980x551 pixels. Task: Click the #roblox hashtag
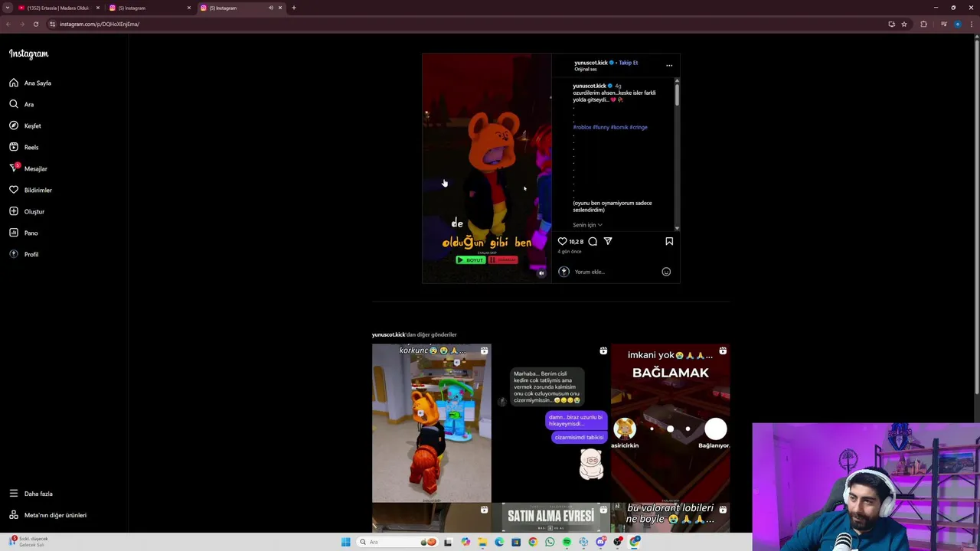tap(582, 127)
